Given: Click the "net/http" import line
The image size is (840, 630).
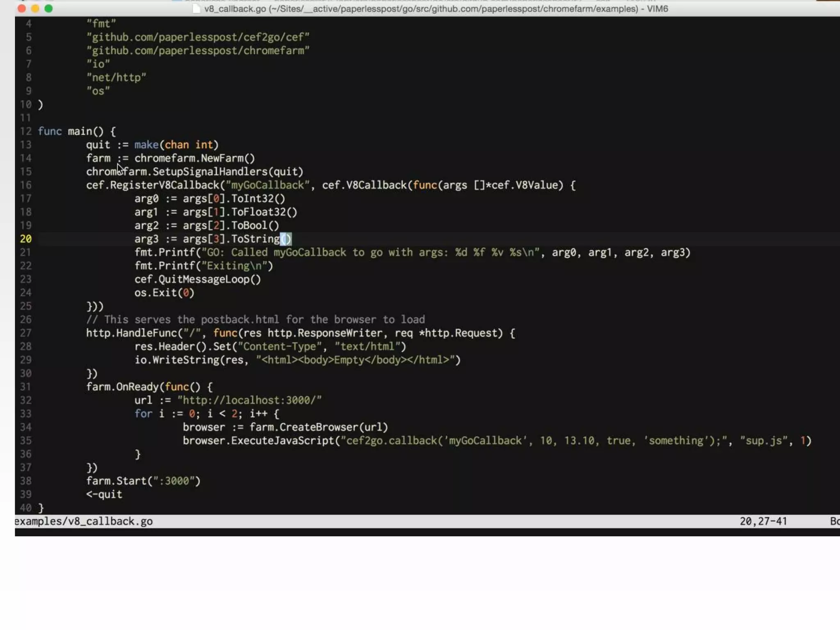Looking at the screenshot, I should click(x=116, y=77).
